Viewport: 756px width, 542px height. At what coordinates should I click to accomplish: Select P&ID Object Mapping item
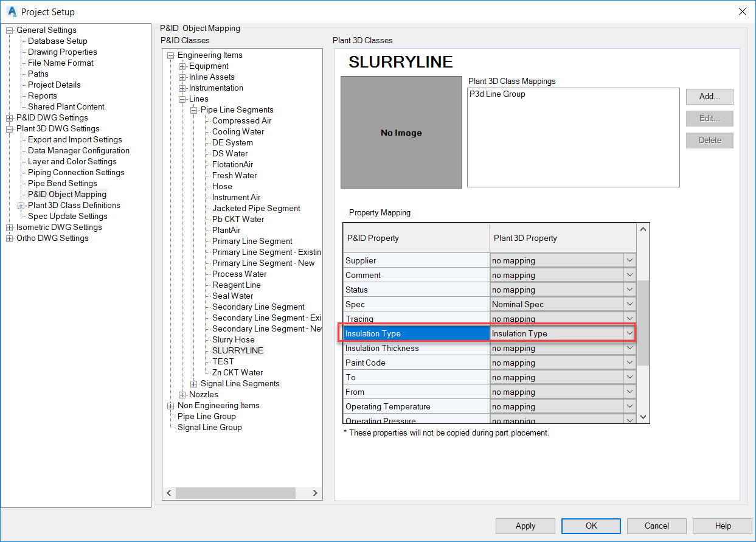click(67, 195)
